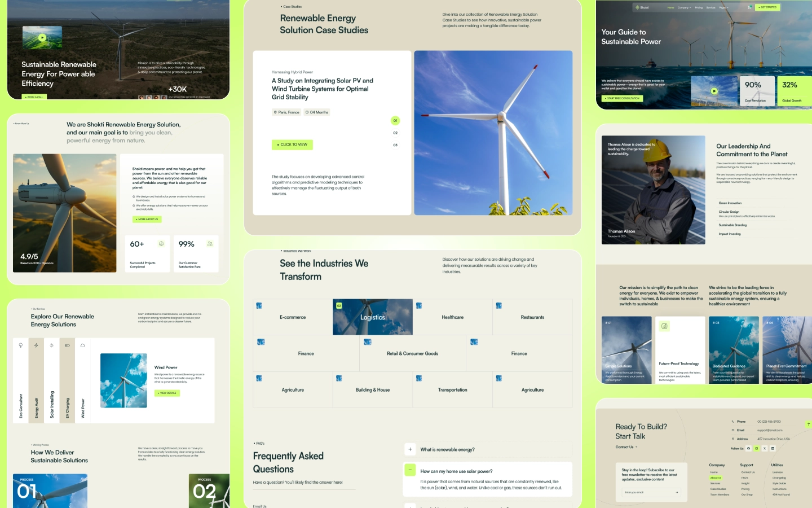Click the 32% Global Growth card
Image resolution: width=812 pixels, height=508 pixels.
[x=795, y=91]
